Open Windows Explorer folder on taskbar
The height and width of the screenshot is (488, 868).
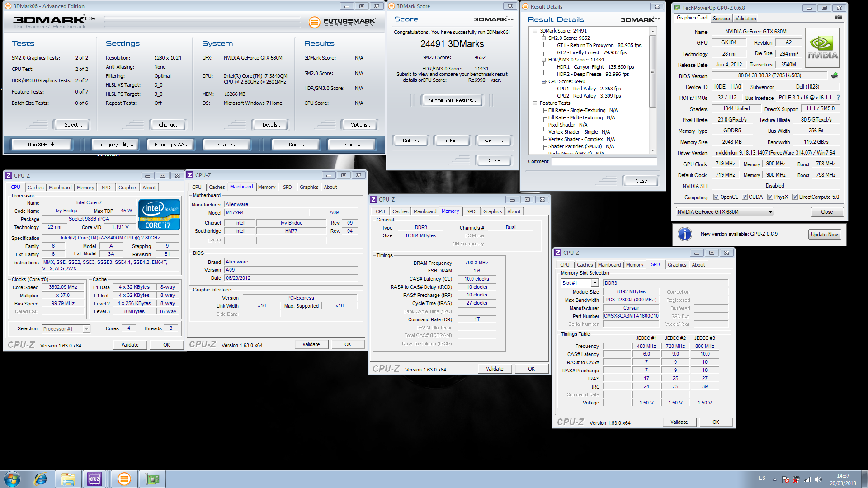(x=68, y=479)
